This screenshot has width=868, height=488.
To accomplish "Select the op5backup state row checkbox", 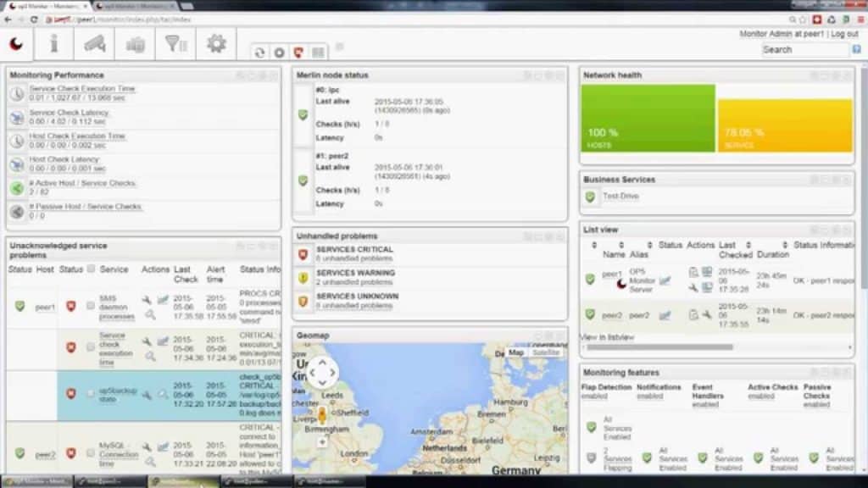I will 91,393.
